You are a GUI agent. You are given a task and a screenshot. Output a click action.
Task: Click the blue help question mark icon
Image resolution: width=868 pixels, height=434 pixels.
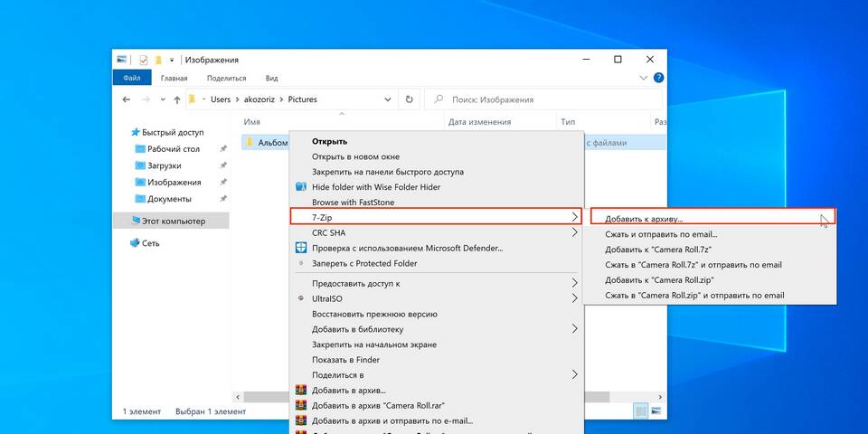pos(658,79)
